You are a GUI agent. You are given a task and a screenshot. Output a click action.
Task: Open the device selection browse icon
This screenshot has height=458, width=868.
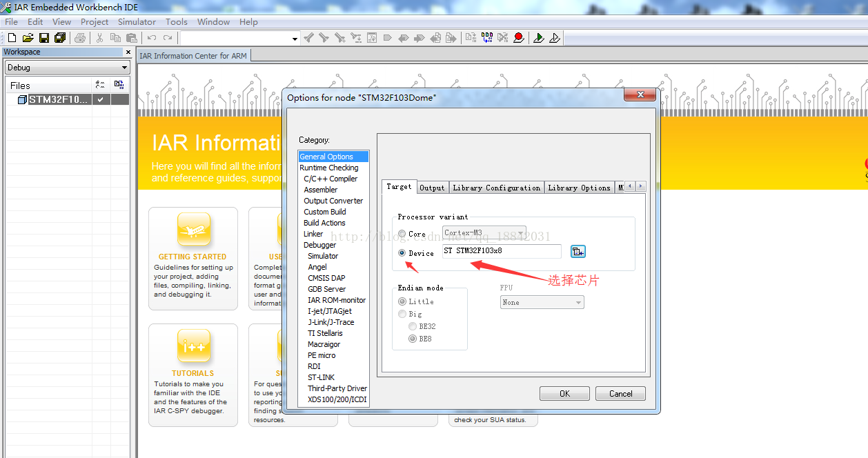578,252
